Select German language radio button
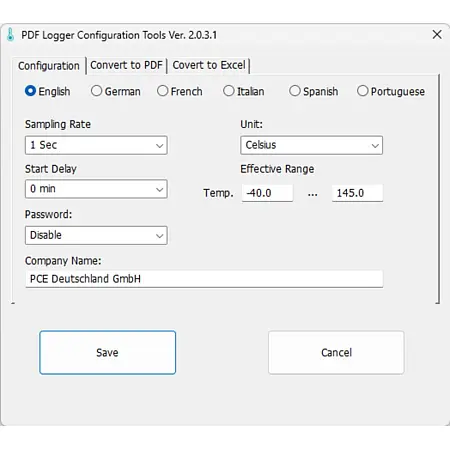The image size is (450, 450). [x=116, y=91]
